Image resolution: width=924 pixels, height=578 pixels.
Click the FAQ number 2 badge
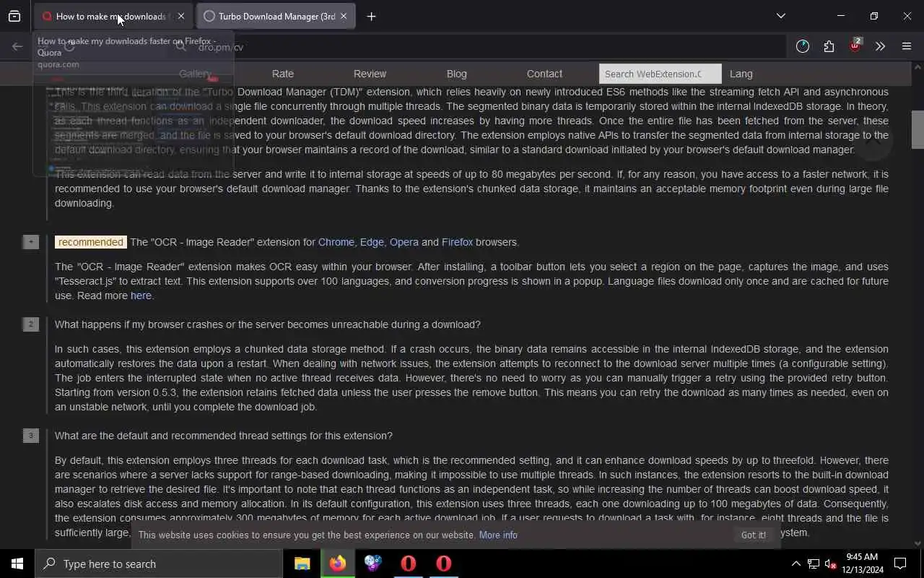(30, 324)
